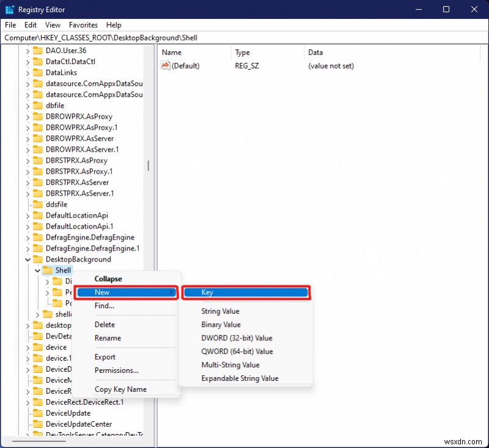This screenshot has width=489, height=448.
Task: Select the Registry Editor window icon
Action: click(x=9, y=9)
